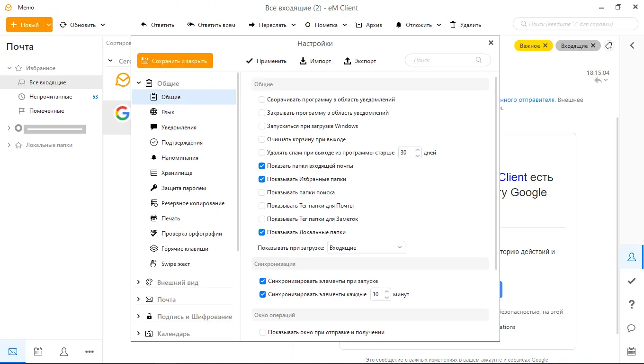Enable Закрывать программу в область уведомлений

(262, 113)
